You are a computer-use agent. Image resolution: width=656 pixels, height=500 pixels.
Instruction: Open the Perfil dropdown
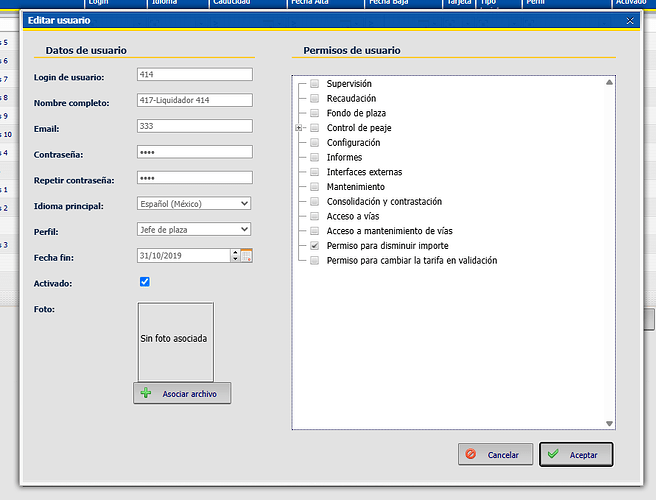coord(194,229)
